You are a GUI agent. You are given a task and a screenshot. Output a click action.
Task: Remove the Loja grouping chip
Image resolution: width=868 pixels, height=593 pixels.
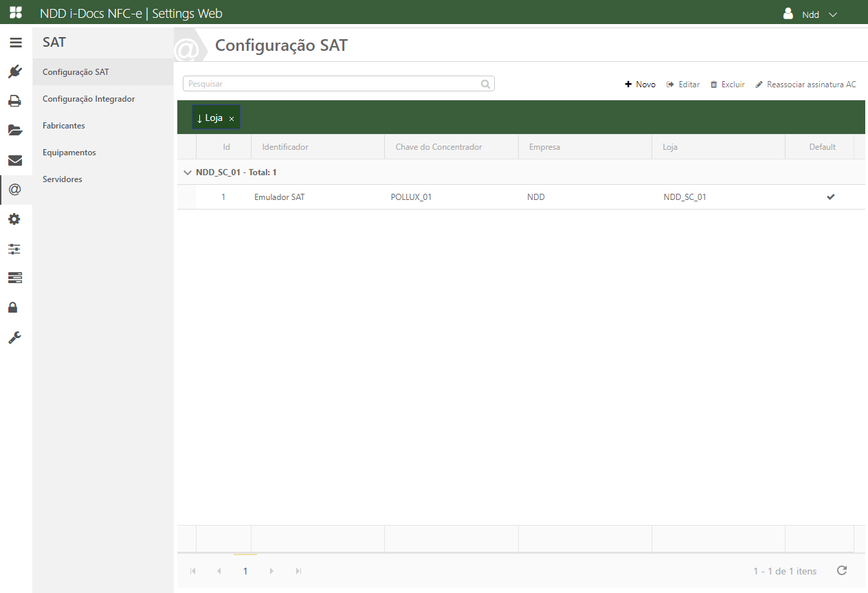232,119
